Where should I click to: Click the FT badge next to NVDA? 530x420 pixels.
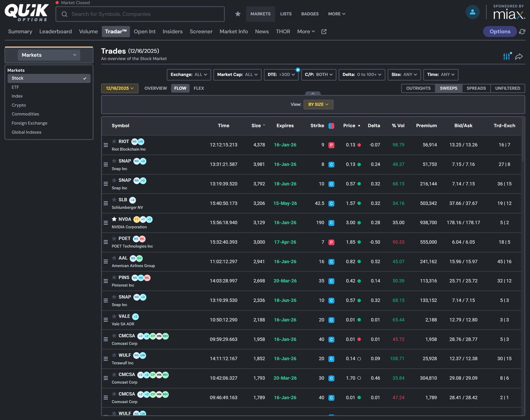[x=136, y=219]
